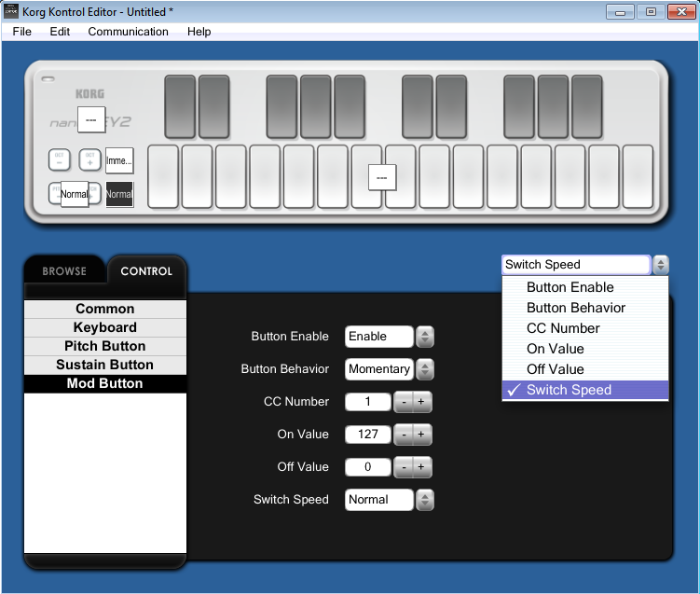Image resolution: width=700 pixels, height=594 pixels.
Task: Open the Switch Speed Normal dropdown arrows
Action: (x=424, y=500)
